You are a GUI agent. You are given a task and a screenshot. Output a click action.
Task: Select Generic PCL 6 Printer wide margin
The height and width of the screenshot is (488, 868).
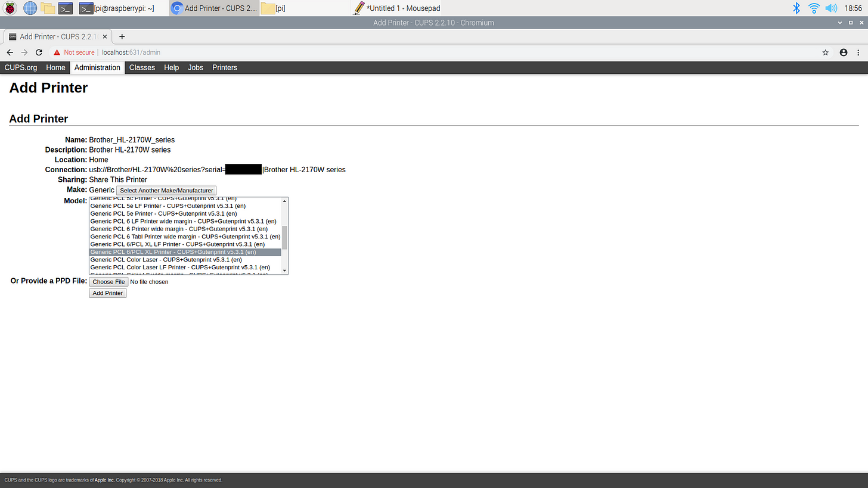coord(185,229)
